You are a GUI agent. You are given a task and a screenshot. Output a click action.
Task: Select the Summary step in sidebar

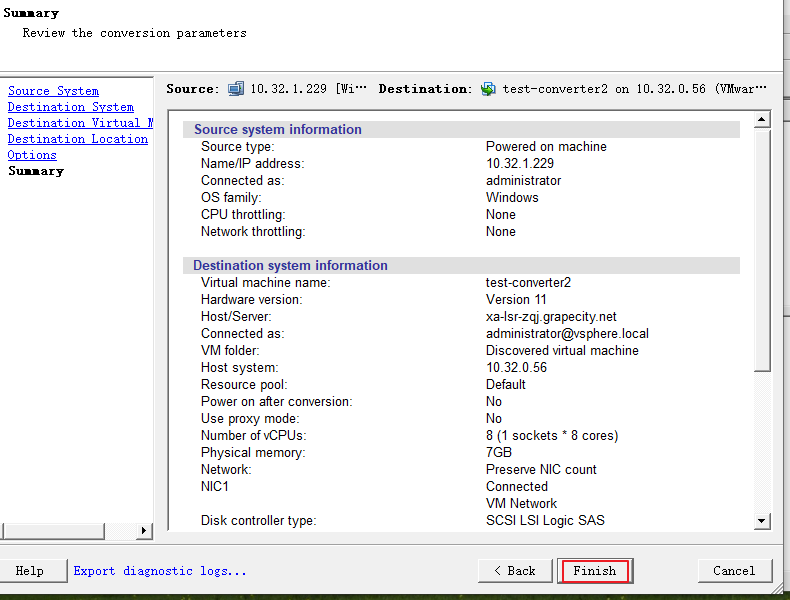coord(35,171)
